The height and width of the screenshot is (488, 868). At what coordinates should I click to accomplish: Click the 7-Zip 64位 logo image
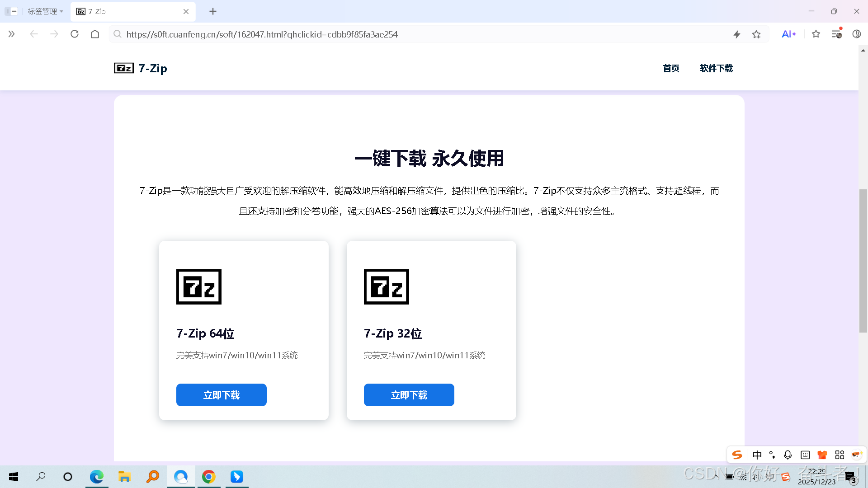pos(199,286)
